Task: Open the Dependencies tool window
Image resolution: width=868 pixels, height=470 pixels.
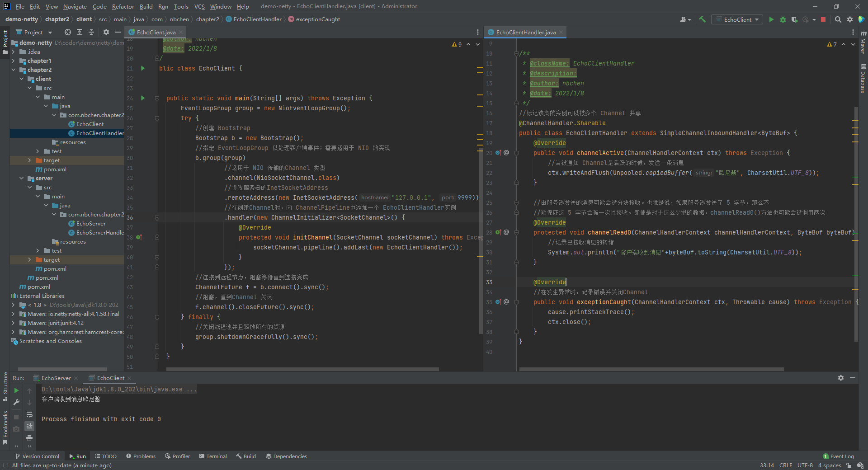Action: (x=287, y=456)
